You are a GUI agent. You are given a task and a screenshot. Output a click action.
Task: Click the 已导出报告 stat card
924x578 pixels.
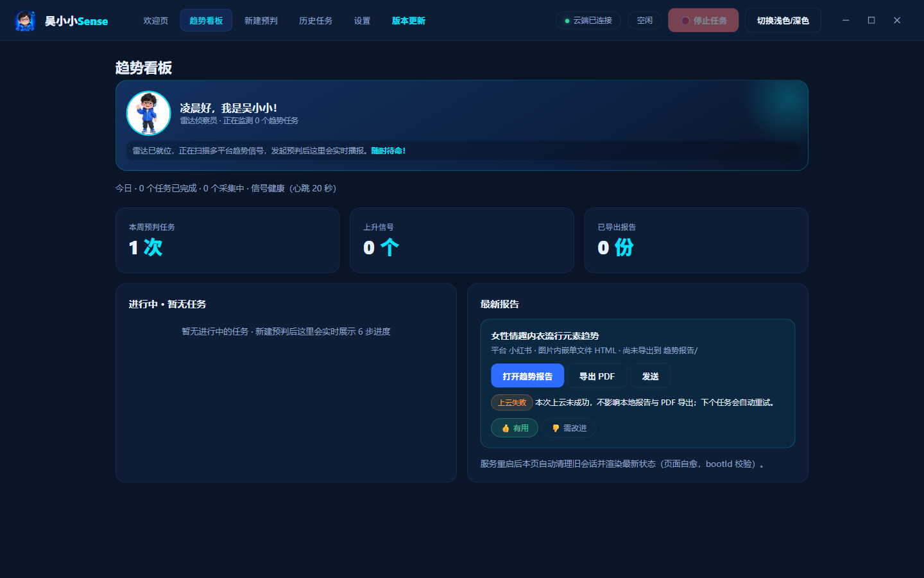pos(696,240)
